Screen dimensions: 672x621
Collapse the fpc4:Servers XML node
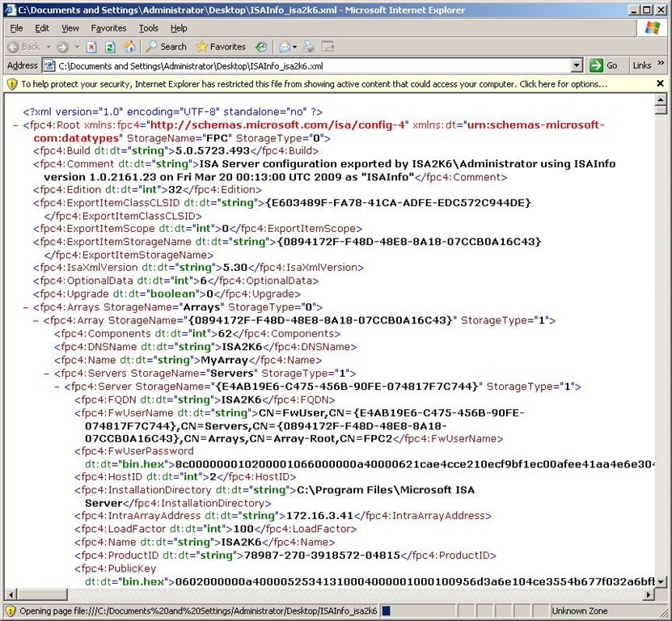47,374
